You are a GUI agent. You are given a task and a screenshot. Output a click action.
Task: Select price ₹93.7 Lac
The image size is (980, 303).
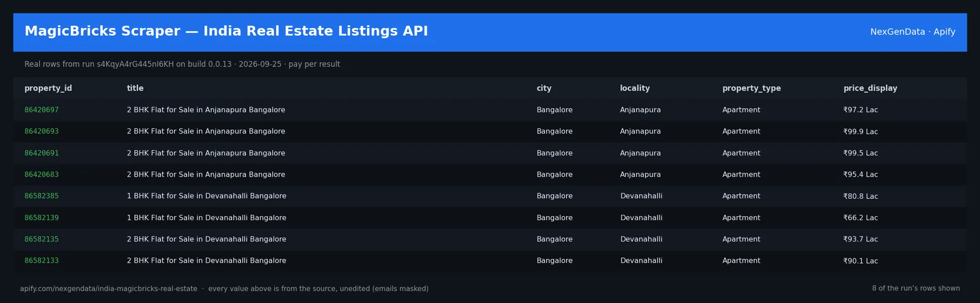coord(860,239)
